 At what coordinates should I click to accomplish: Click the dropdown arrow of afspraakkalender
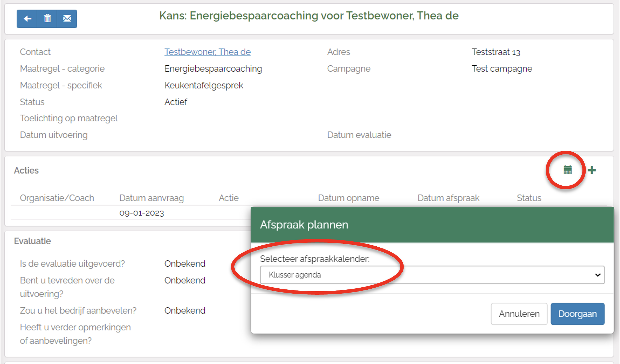(x=597, y=275)
